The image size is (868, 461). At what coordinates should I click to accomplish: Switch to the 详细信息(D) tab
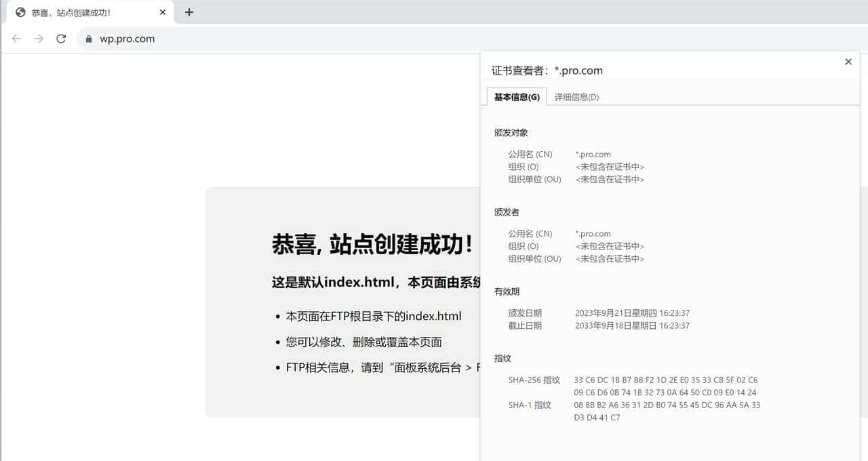(576, 96)
